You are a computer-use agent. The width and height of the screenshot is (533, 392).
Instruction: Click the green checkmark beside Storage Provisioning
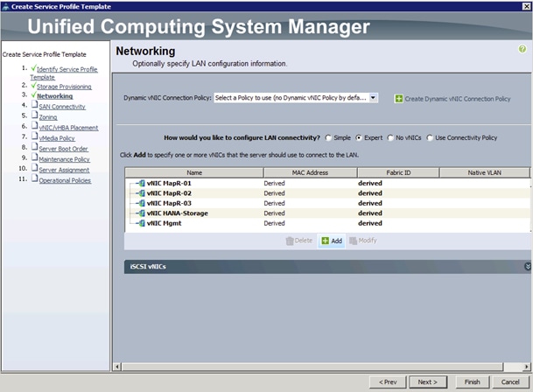coord(33,86)
